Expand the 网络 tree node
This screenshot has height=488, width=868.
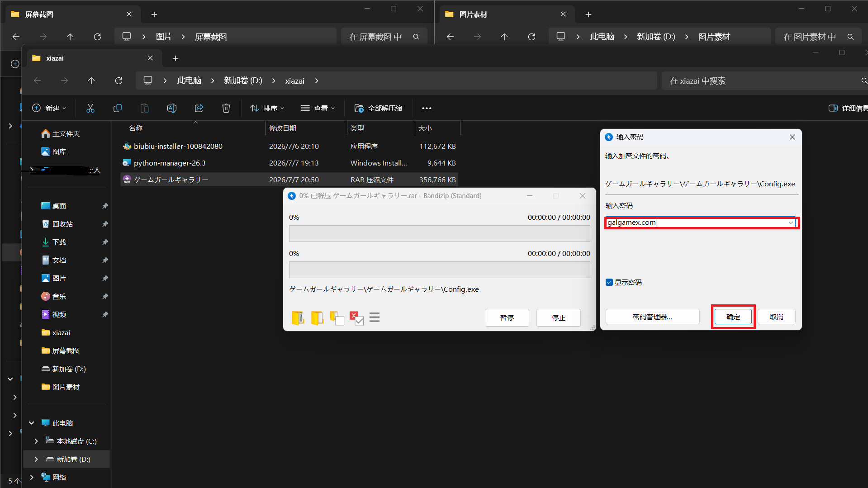pyautogui.click(x=32, y=477)
